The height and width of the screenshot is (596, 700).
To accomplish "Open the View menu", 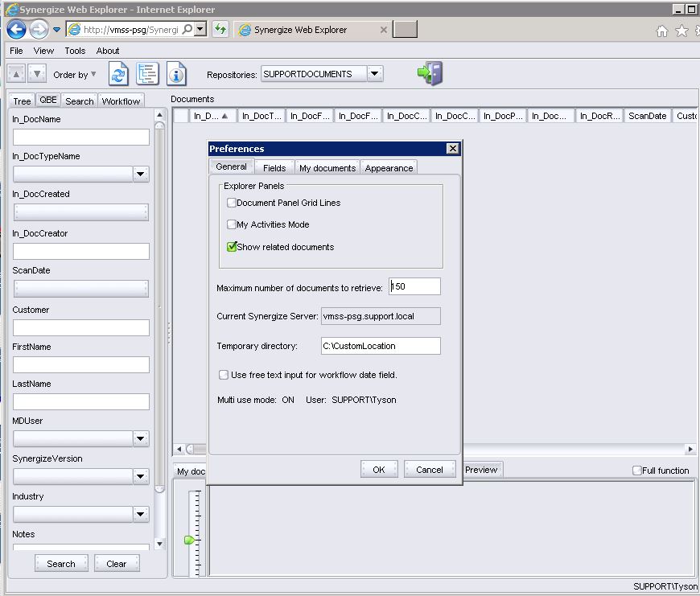I will click(x=43, y=51).
